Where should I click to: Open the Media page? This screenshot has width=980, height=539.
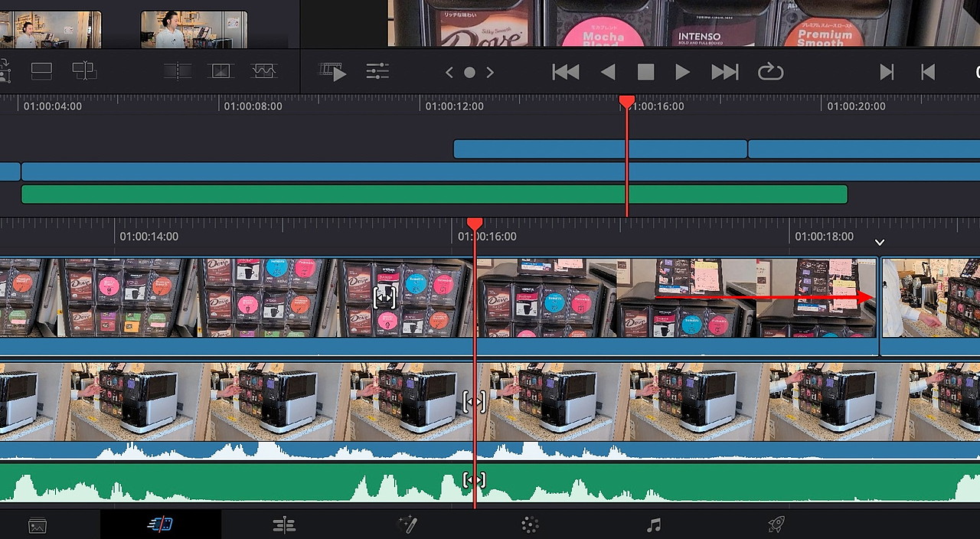click(38, 525)
